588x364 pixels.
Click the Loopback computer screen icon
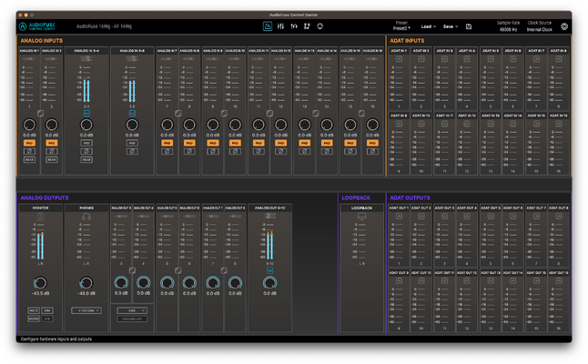[x=361, y=217]
